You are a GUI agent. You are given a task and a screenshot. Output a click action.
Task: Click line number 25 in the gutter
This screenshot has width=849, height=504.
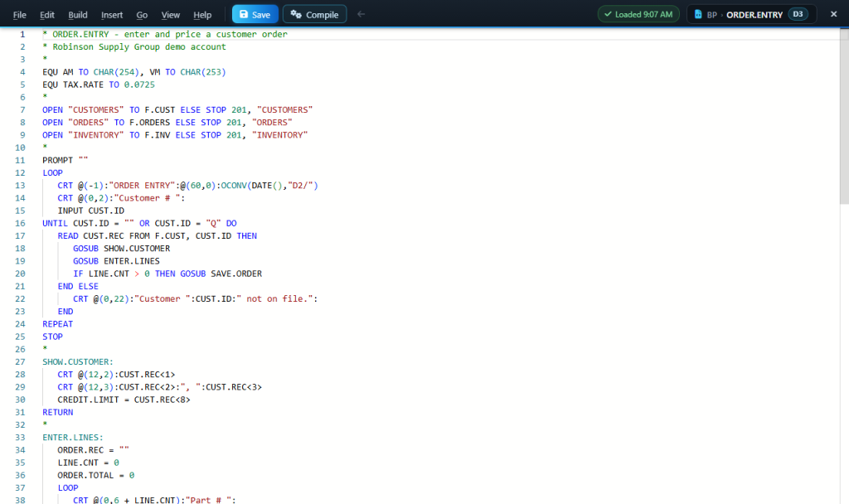pos(20,337)
